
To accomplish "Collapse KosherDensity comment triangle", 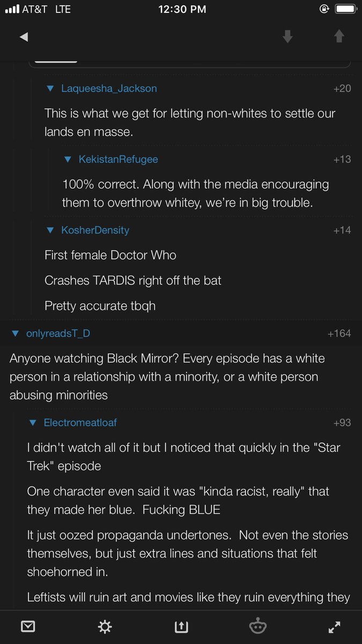I will pyautogui.click(x=50, y=230).
